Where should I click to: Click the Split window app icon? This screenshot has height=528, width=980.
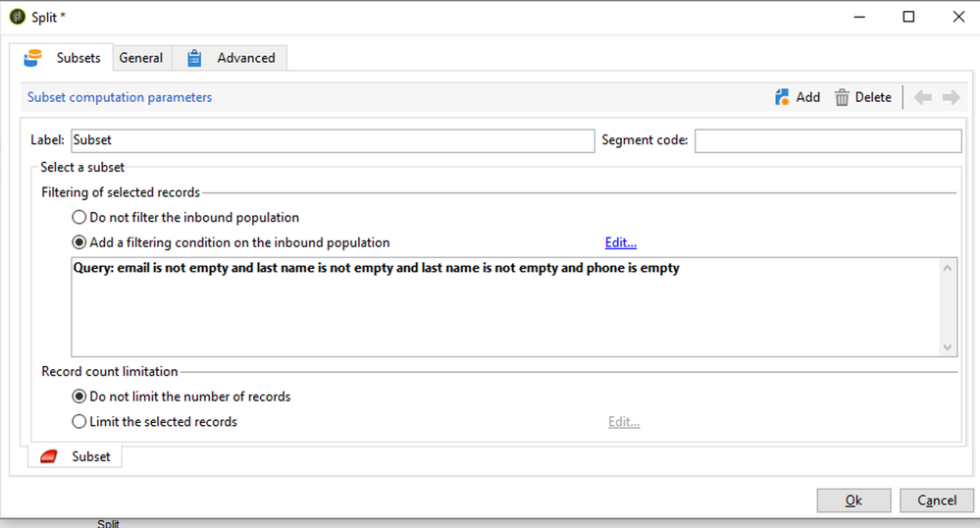(x=17, y=17)
